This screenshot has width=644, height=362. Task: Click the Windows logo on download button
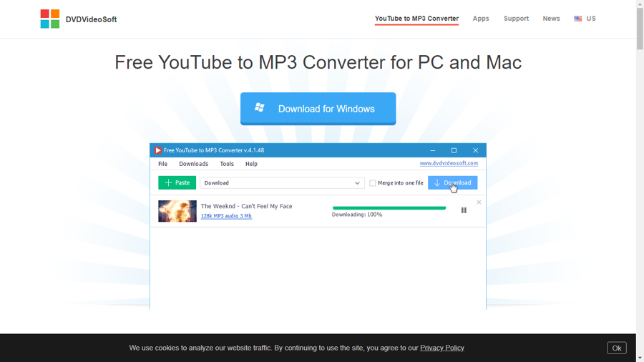coord(260,107)
